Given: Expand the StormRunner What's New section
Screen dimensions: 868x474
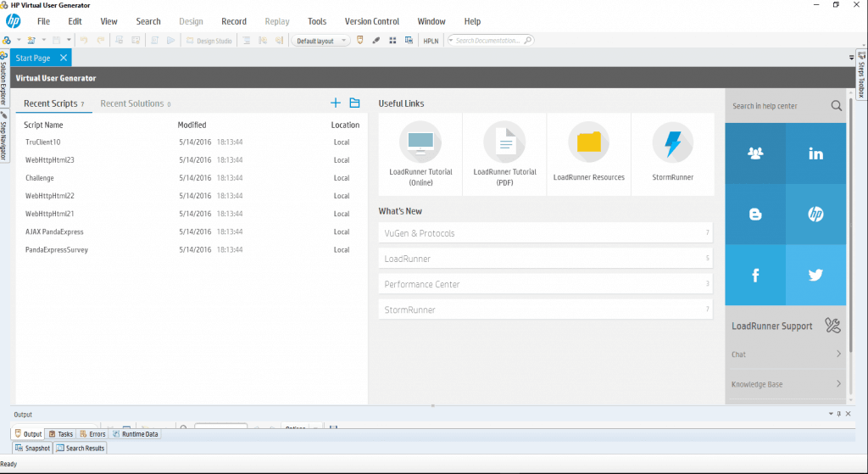Looking at the screenshot, I should (x=545, y=309).
